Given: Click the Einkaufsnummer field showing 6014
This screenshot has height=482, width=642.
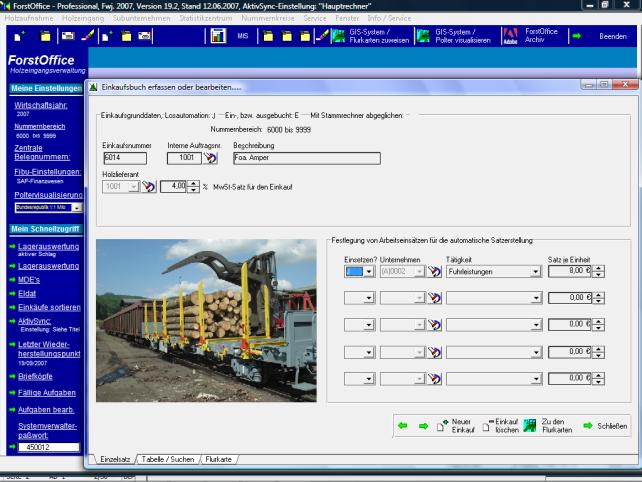Looking at the screenshot, I should coord(125,158).
